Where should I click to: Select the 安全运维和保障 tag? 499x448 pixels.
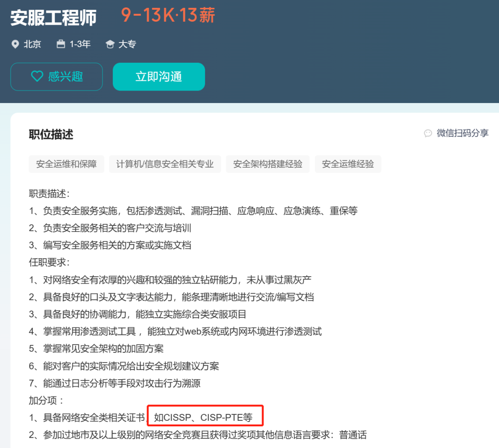(67, 164)
